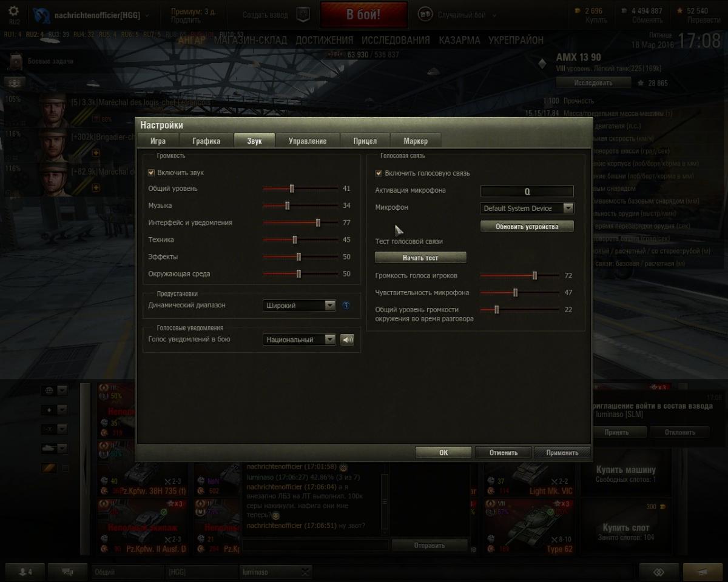Open КАЗАРМА in top menu
The width and height of the screenshot is (728, 582).
pos(459,40)
